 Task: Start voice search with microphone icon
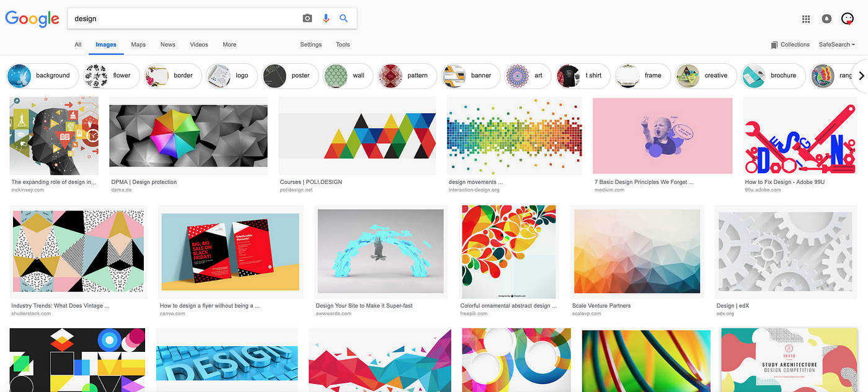pos(325,19)
